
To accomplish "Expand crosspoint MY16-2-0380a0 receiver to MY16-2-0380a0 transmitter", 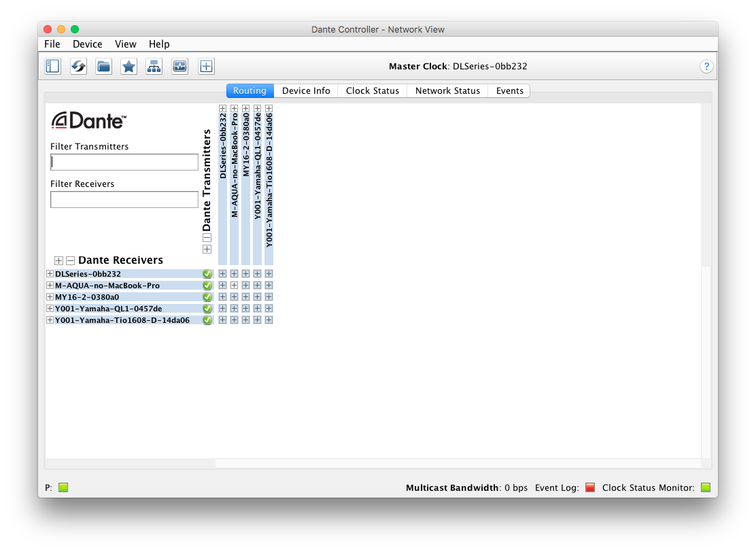I will point(245,297).
